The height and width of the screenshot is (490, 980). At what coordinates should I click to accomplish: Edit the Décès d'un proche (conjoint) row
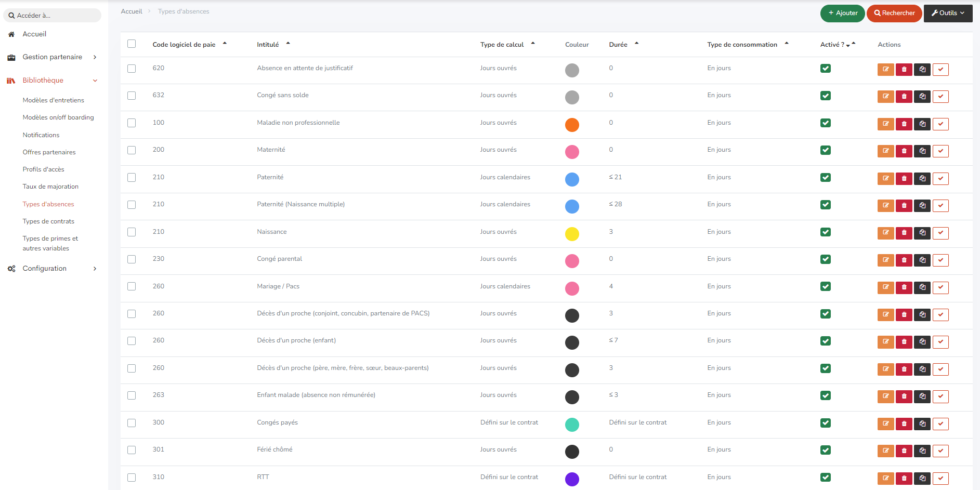885,315
